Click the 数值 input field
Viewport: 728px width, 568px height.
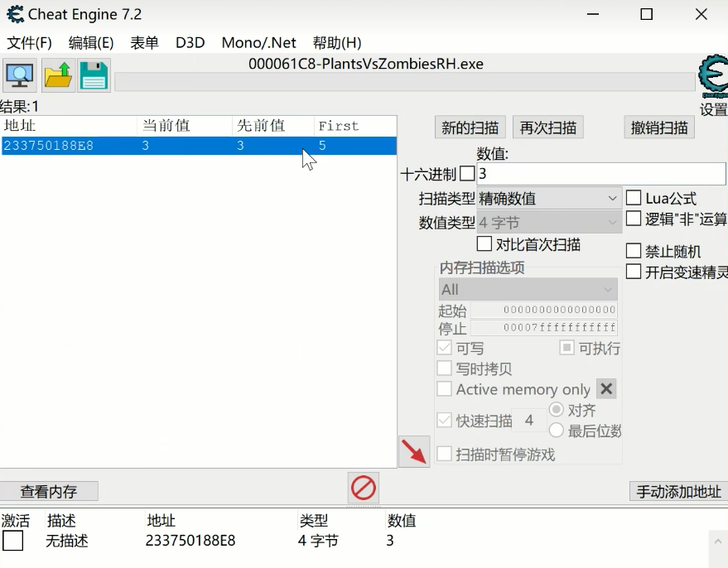(600, 174)
